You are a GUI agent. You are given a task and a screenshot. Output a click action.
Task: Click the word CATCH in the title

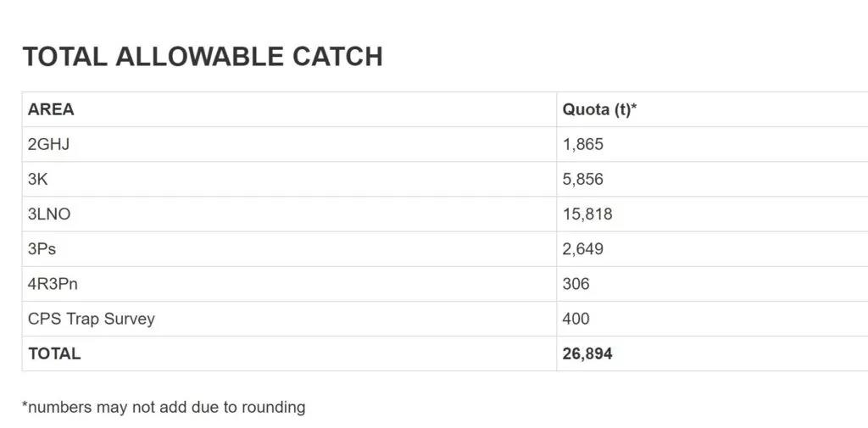pyautogui.click(x=337, y=57)
